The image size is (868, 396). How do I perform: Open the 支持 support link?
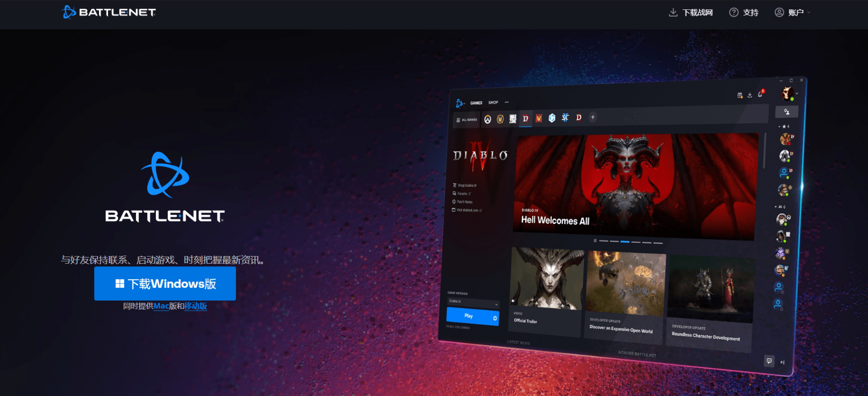coord(744,13)
